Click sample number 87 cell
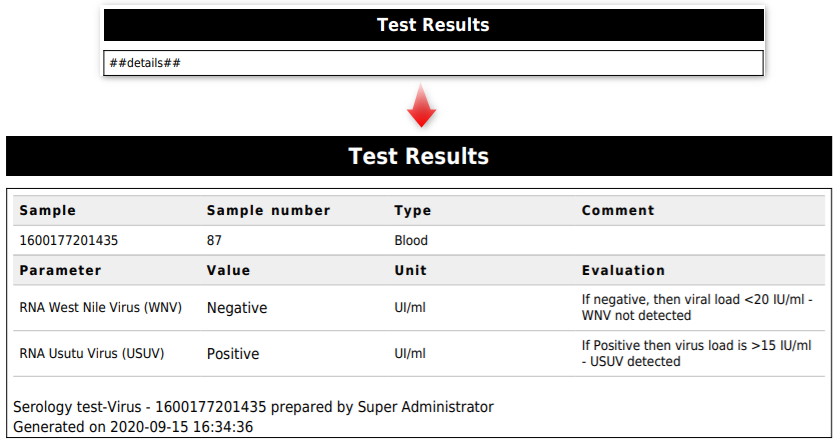Viewport: 836px width, 440px height. [x=214, y=240]
